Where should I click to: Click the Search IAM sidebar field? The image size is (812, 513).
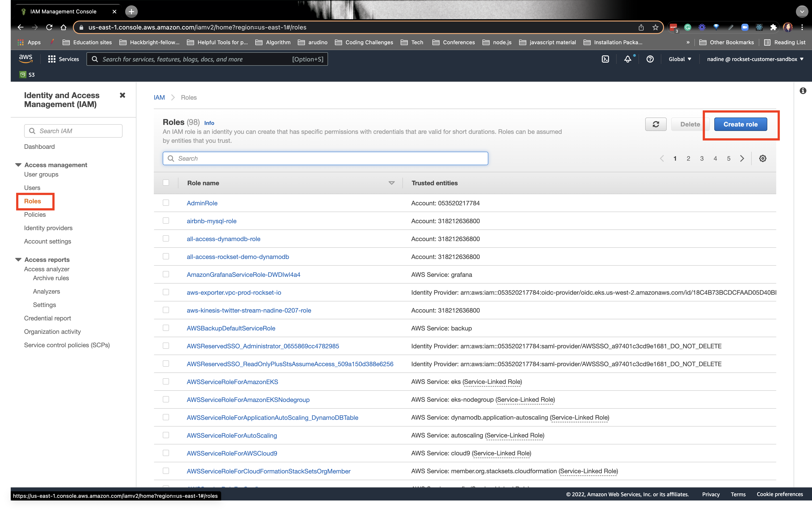pos(73,131)
